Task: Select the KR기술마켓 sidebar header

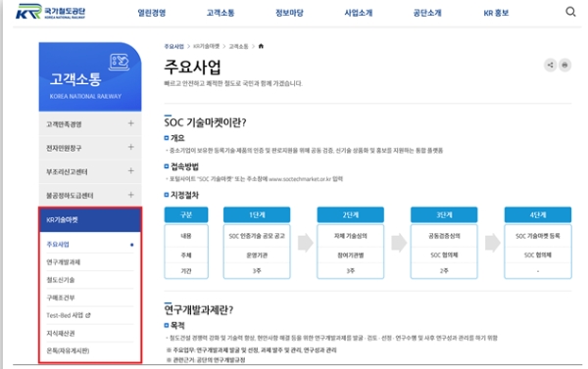Action: point(90,220)
